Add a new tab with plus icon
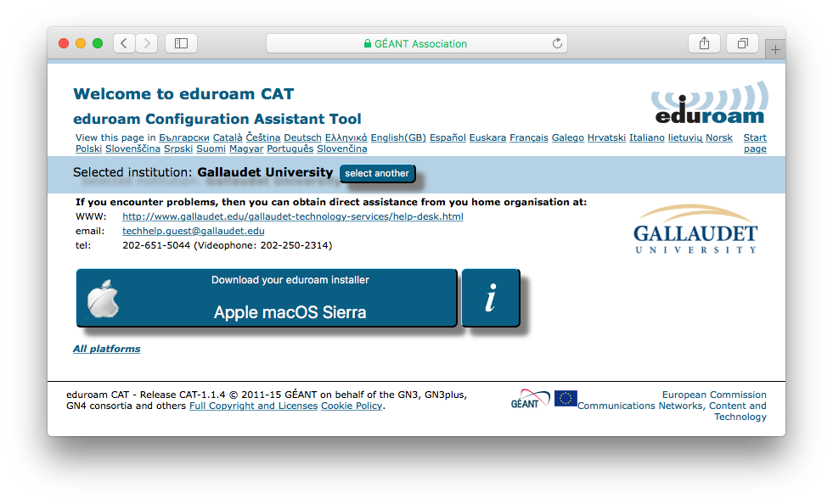Image resolution: width=833 pixels, height=504 pixels. [x=775, y=50]
